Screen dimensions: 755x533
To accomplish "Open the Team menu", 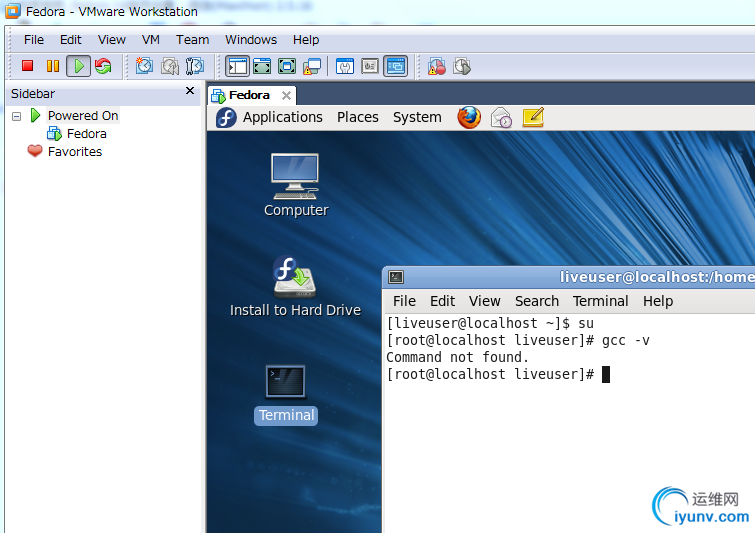I will [192, 39].
